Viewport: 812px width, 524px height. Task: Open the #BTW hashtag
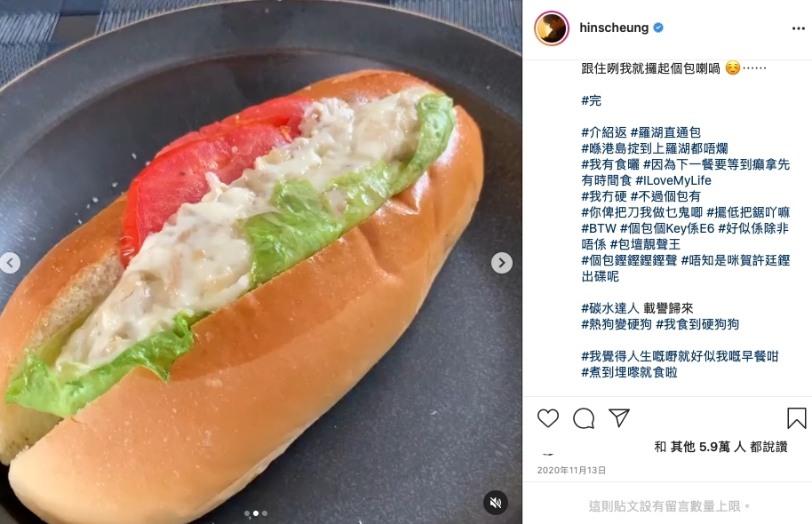click(x=599, y=228)
